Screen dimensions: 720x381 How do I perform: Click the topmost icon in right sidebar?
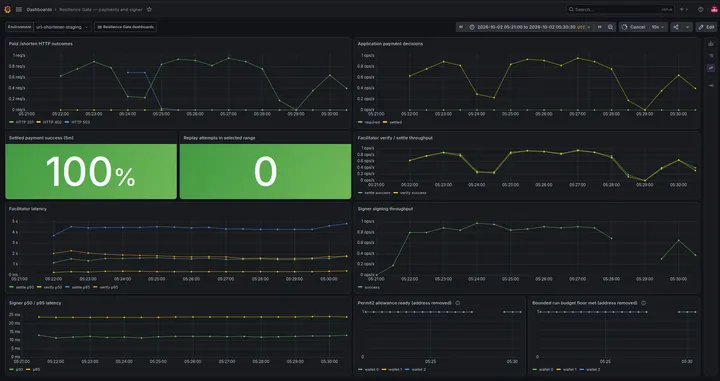tap(711, 44)
